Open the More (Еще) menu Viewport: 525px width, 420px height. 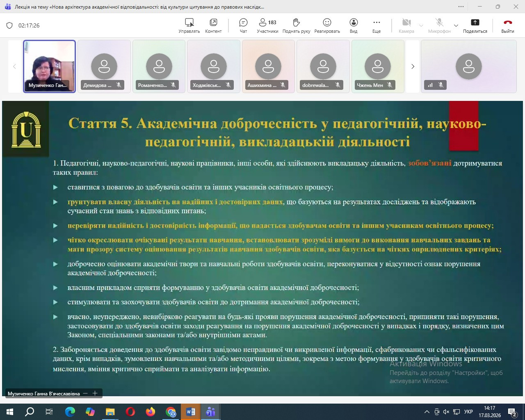377,25
